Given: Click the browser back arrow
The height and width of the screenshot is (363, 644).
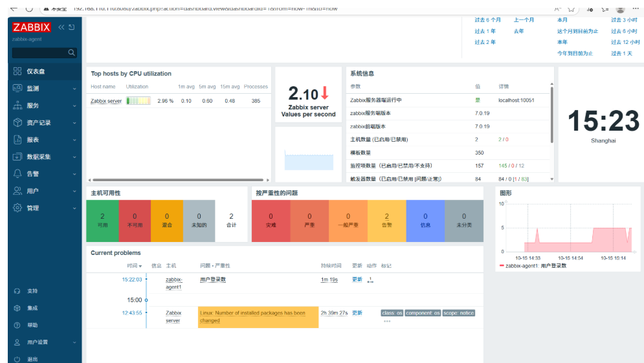Looking at the screenshot, I should pos(14,8).
